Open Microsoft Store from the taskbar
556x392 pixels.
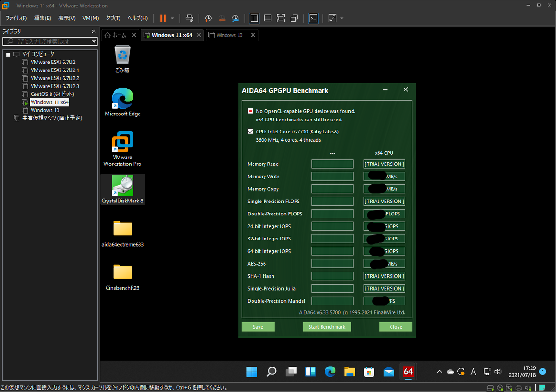[369, 372]
